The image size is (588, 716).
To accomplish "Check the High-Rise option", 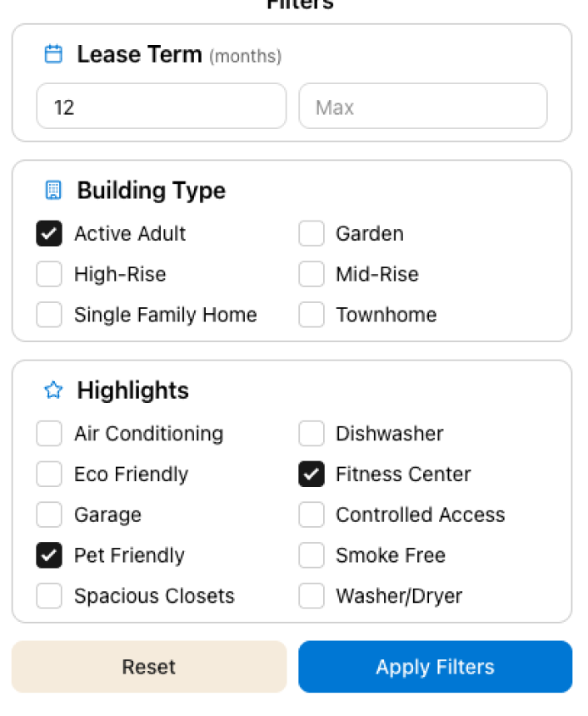I will click(49, 274).
